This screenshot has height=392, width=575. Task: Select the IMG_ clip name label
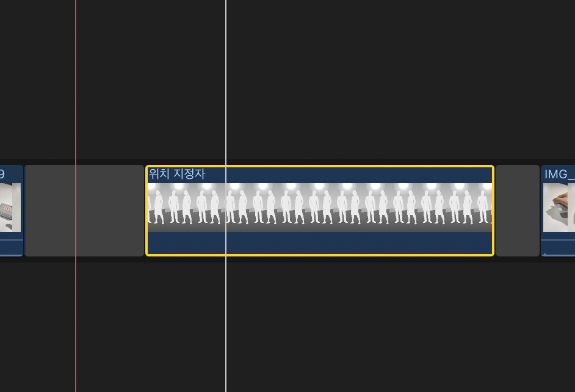tap(559, 174)
